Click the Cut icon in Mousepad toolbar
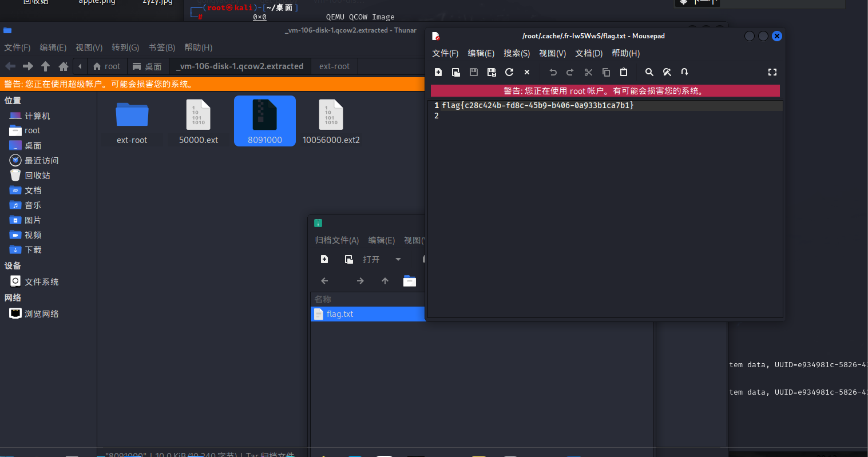This screenshot has width=868, height=457. coord(588,72)
